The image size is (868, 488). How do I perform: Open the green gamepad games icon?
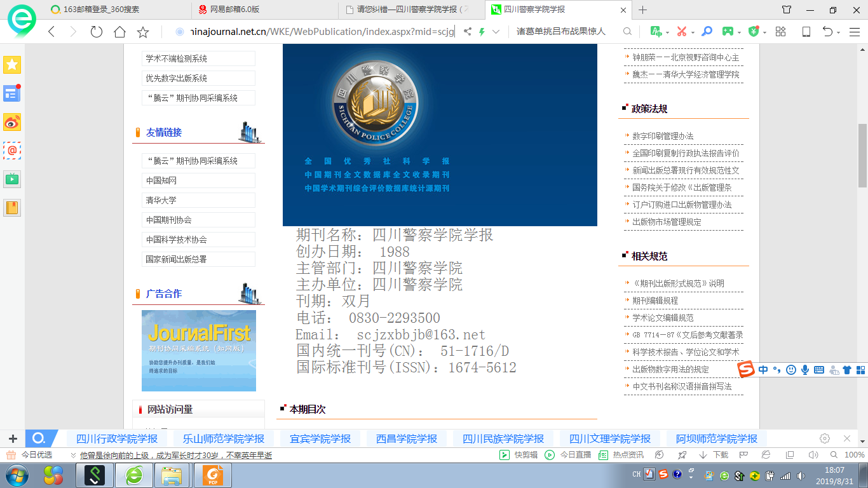tap(727, 31)
